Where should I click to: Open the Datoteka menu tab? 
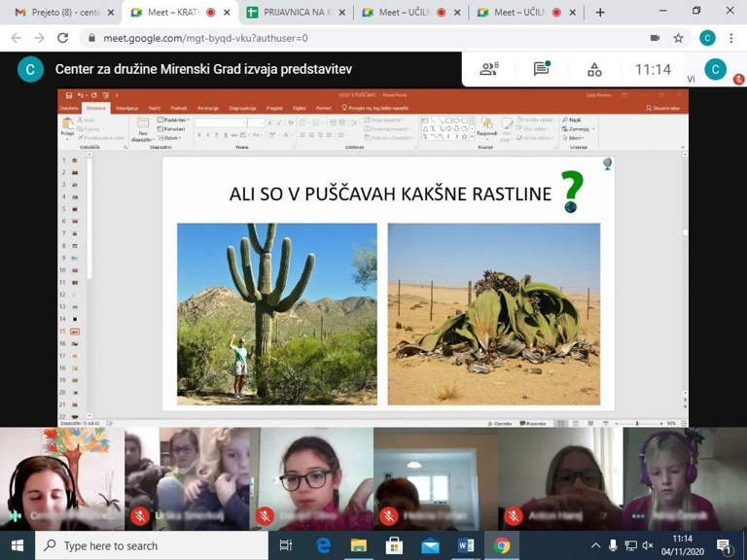[70, 108]
